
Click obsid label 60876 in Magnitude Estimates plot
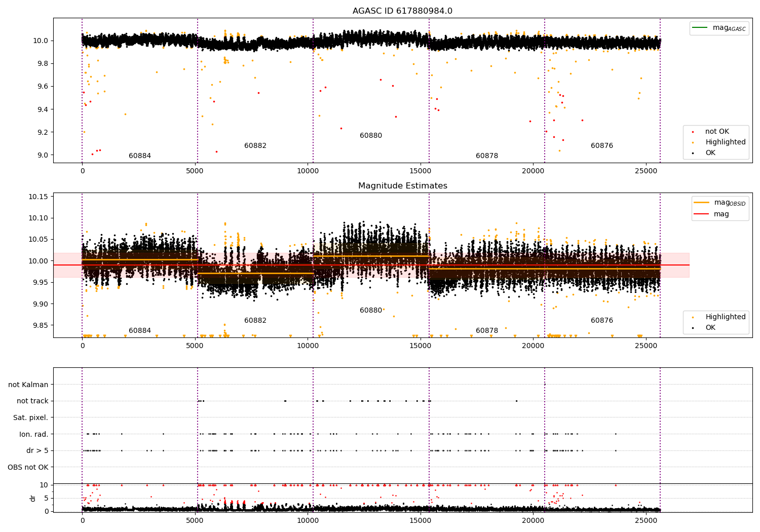602,321
